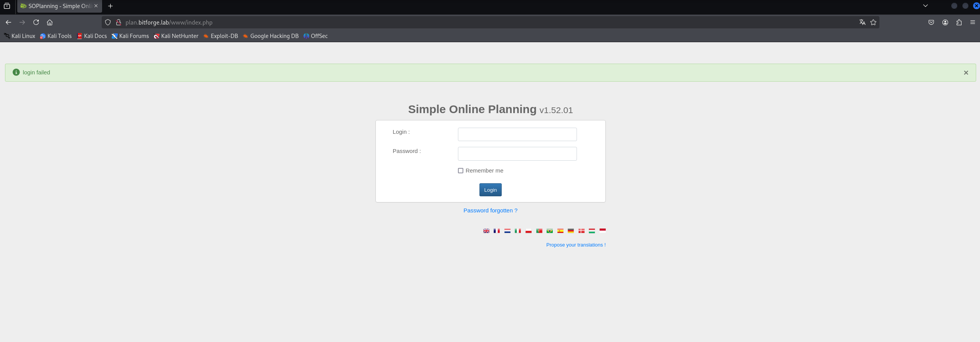980x342 pixels.
Task: Select the SOPlanning browser tab
Action: (59, 6)
